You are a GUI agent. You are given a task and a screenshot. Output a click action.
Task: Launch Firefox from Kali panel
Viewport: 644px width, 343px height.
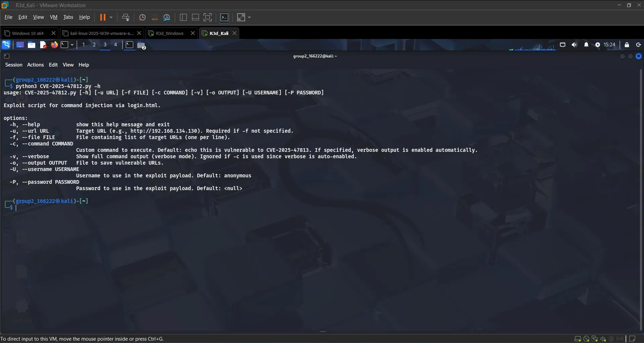(x=54, y=45)
